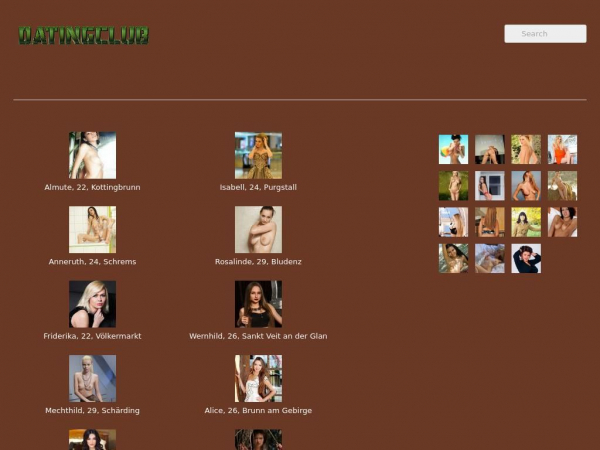Image resolution: width=600 pixels, height=450 pixels.
Task: Open Wernhild's profile photo
Action: coord(258,304)
